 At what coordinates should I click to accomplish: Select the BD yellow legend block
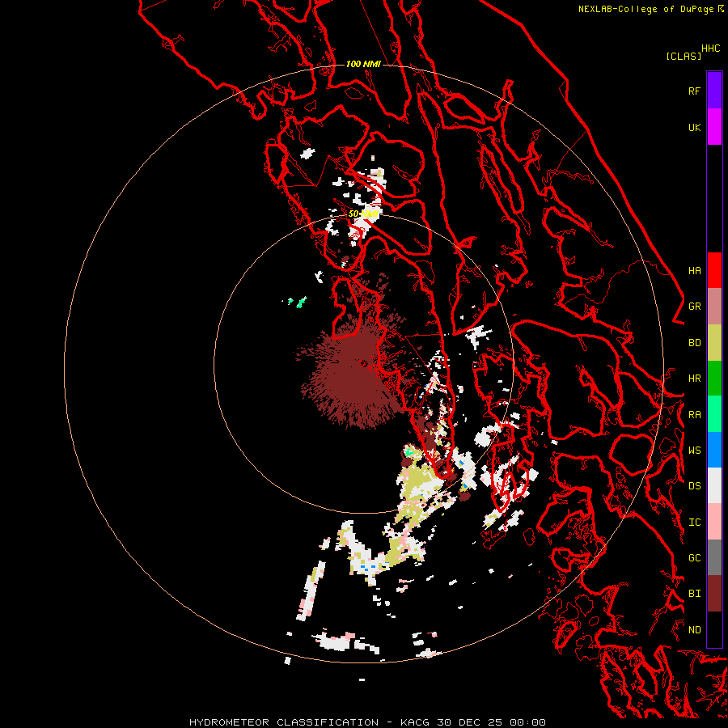click(714, 343)
